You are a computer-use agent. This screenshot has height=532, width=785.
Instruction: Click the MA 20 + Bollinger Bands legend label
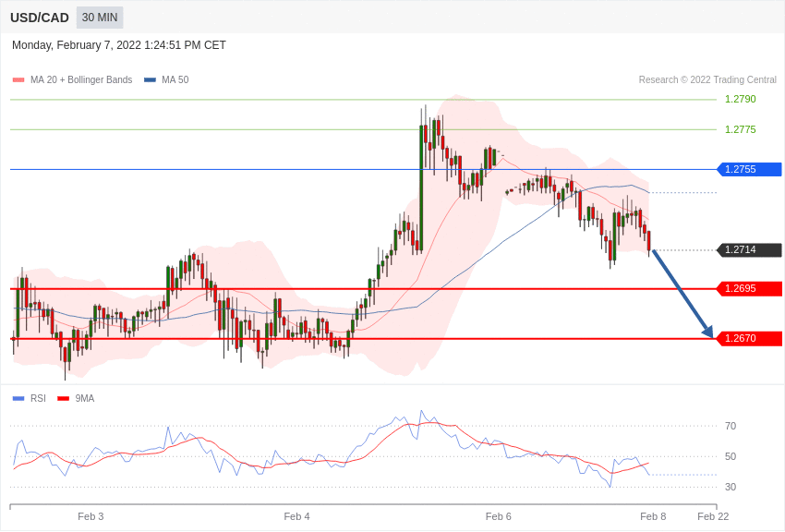[x=81, y=79]
